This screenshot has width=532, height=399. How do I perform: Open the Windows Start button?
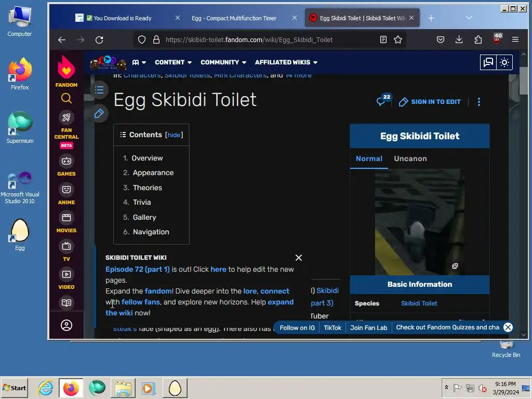[x=14, y=388]
